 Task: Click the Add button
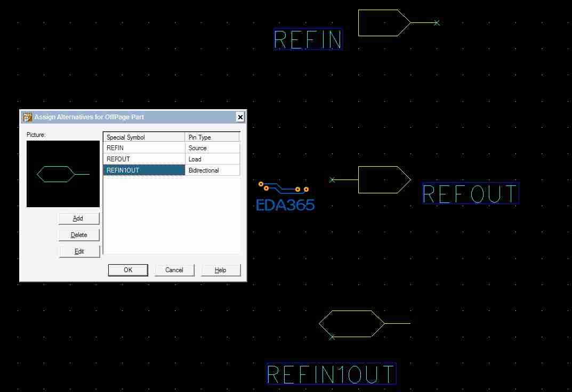pos(79,218)
